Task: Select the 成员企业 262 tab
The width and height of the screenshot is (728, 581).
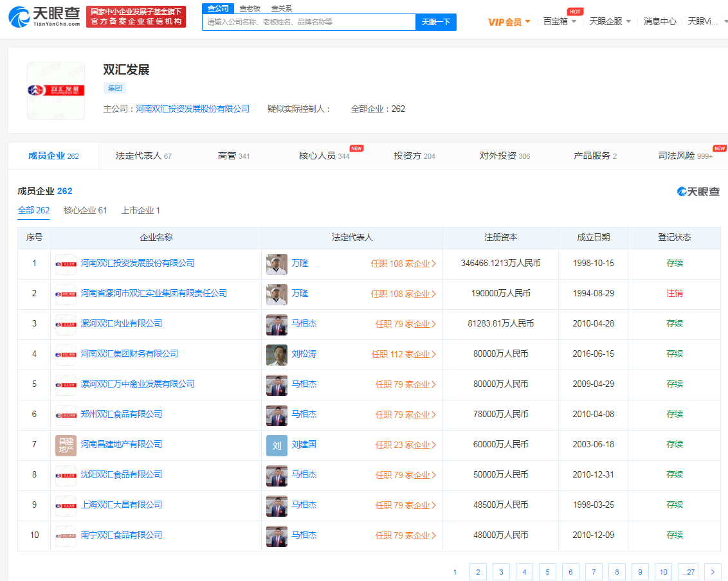Action: [53, 156]
